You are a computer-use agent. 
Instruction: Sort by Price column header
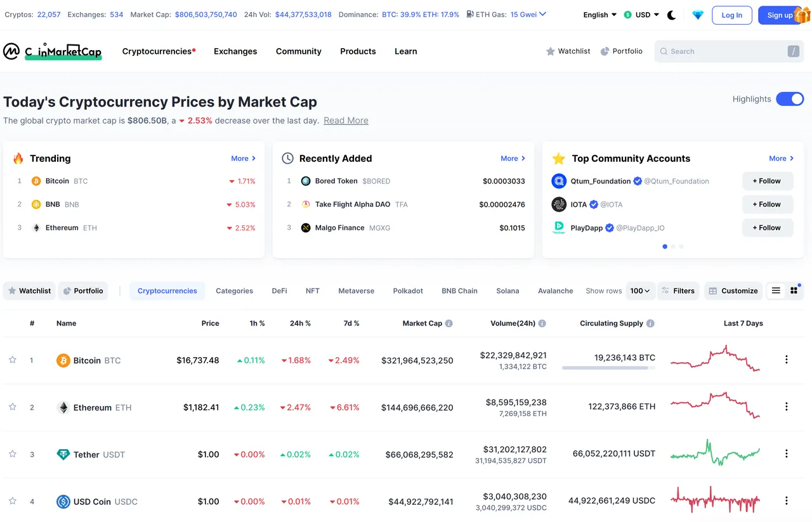point(210,323)
